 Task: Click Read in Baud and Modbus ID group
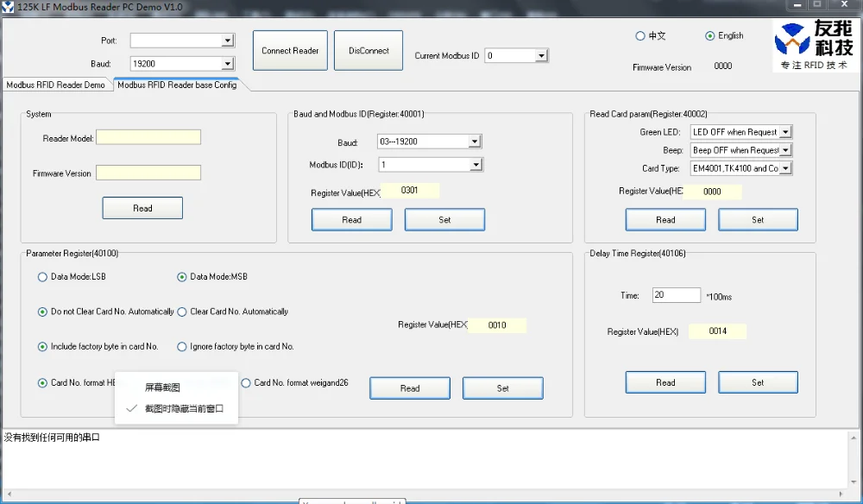click(352, 219)
